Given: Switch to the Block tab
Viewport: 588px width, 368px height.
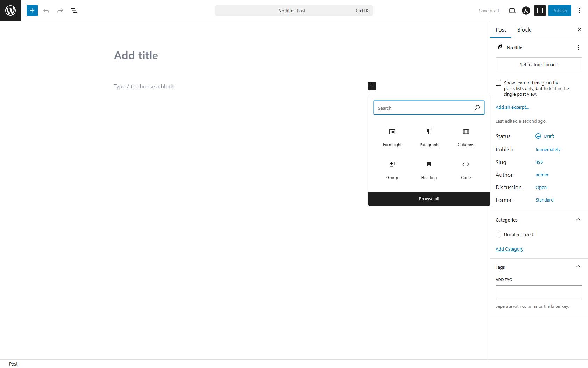Looking at the screenshot, I should click(524, 29).
